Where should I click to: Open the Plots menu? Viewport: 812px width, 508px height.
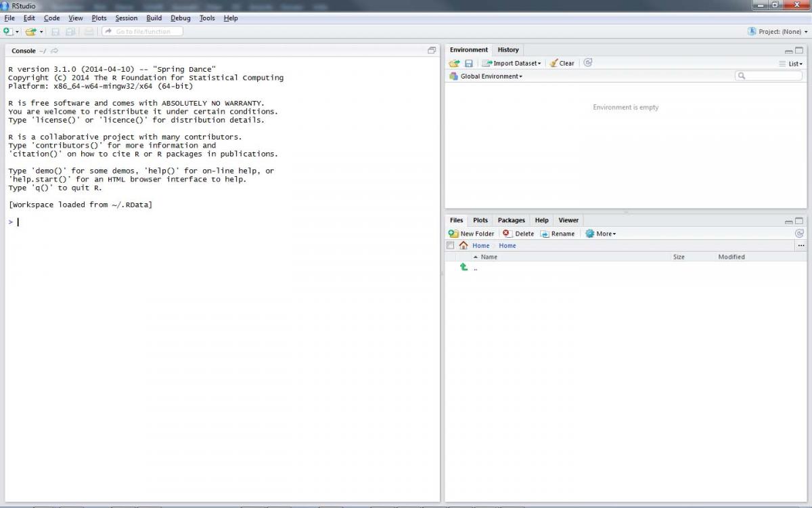pos(99,18)
